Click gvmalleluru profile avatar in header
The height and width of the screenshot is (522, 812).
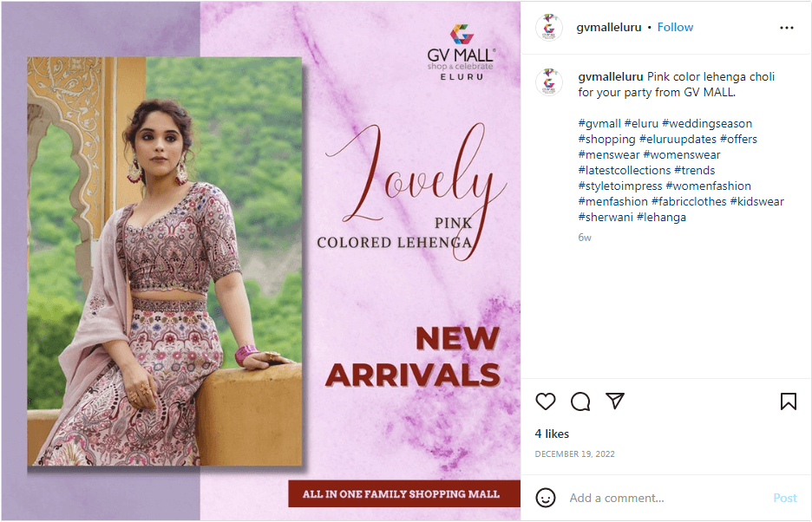pyautogui.click(x=549, y=28)
